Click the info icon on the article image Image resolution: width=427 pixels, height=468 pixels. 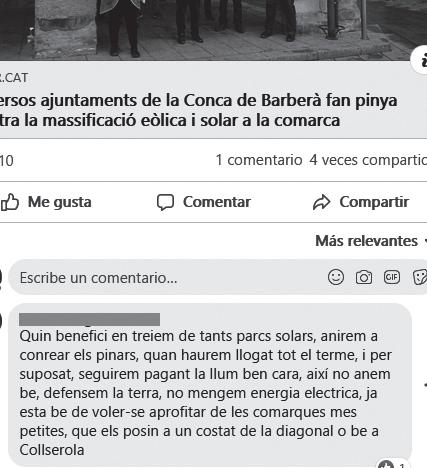pos(421,60)
